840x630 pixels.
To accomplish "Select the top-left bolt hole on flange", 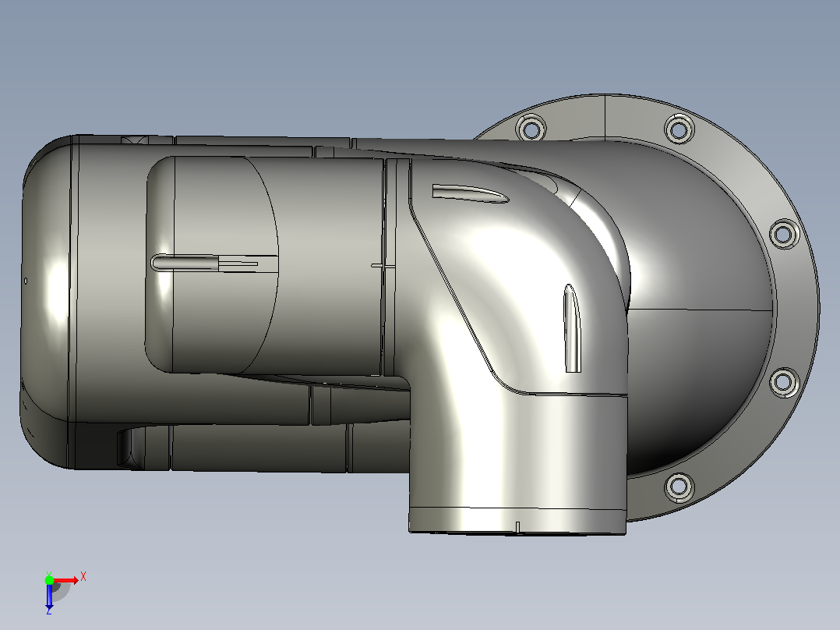I will (531, 129).
